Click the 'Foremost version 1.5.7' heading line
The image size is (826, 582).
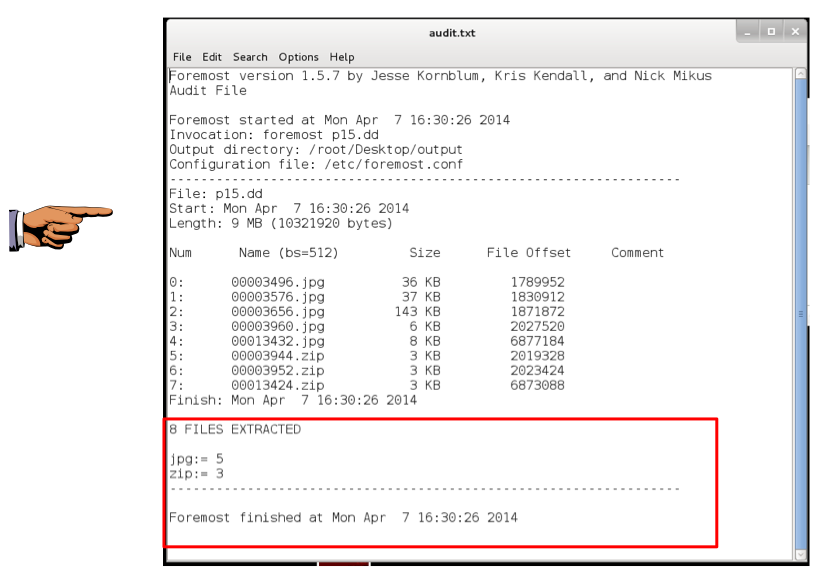point(440,76)
